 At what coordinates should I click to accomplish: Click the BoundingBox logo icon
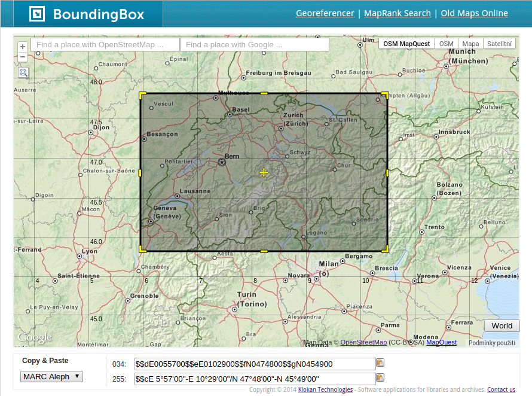click(x=37, y=14)
